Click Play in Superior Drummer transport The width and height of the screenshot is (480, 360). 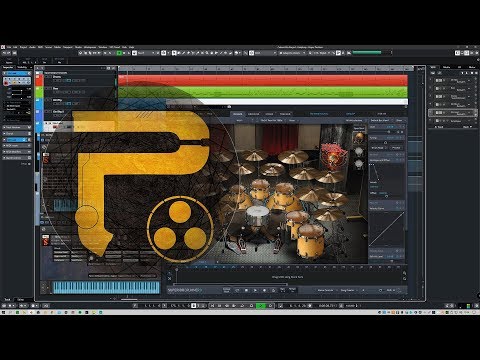(x=255, y=290)
